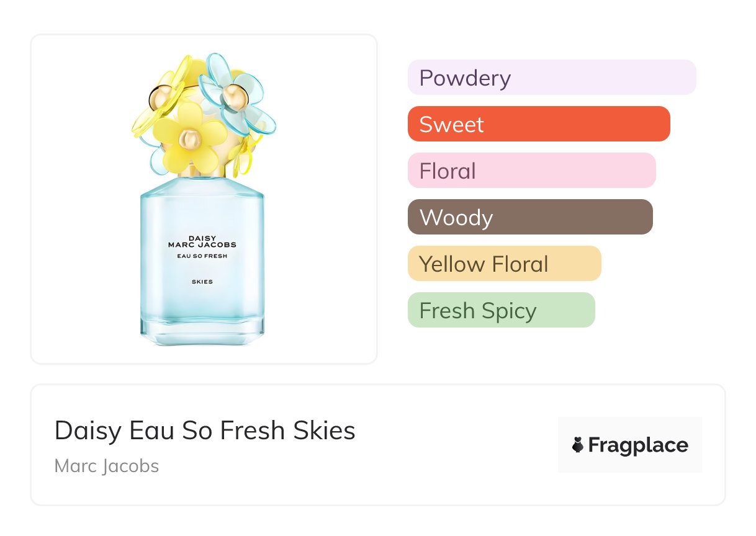This screenshot has width=756, height=536.
Task: Click the blue perfume bottle glass body
Action: [202, 310]
